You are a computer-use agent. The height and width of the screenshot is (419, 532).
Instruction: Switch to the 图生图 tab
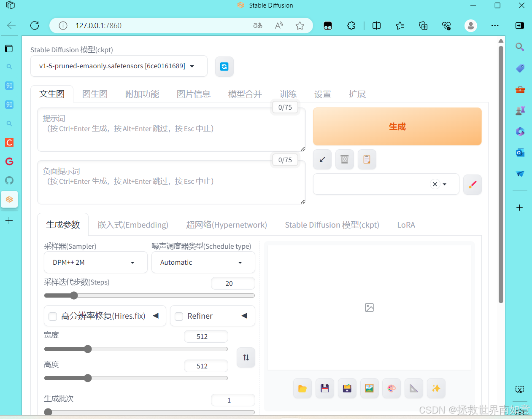[x=95, y=94]
